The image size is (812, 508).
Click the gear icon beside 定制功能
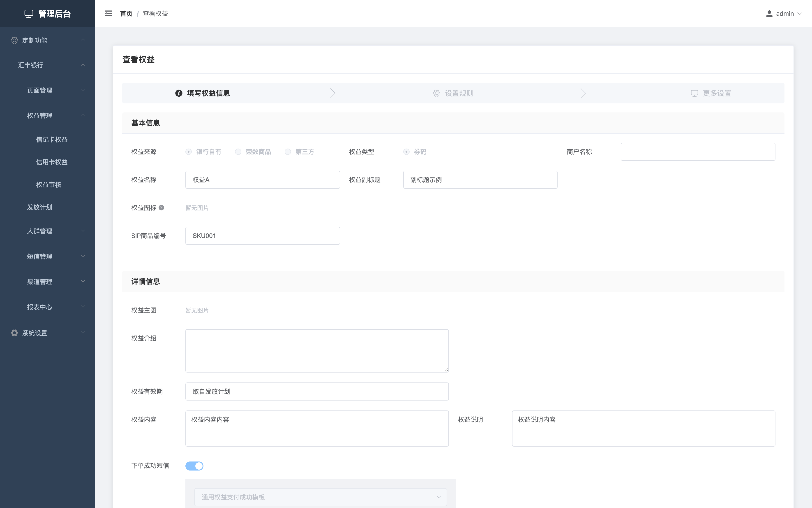[14, 40]
